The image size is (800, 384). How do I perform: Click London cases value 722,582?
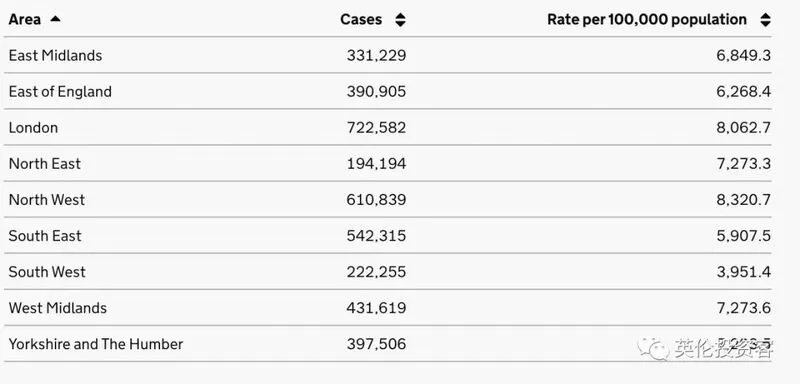coord(377,127)
